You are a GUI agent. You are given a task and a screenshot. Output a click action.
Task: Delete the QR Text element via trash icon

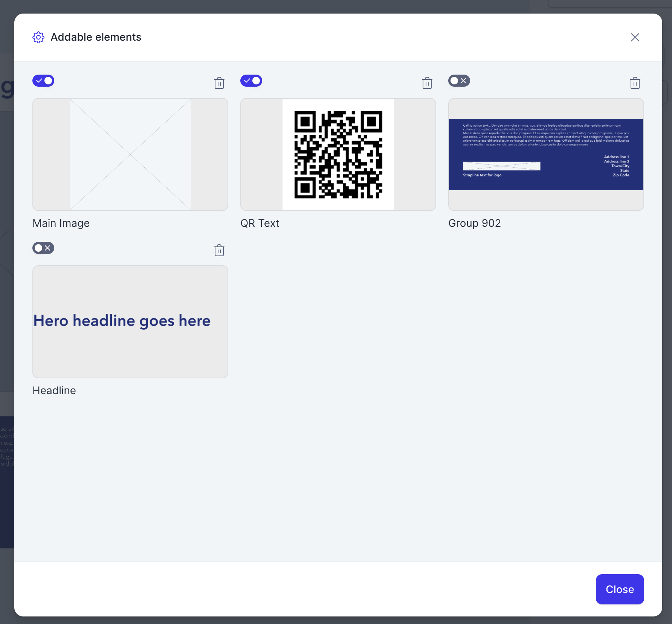(x=427, y=83)
